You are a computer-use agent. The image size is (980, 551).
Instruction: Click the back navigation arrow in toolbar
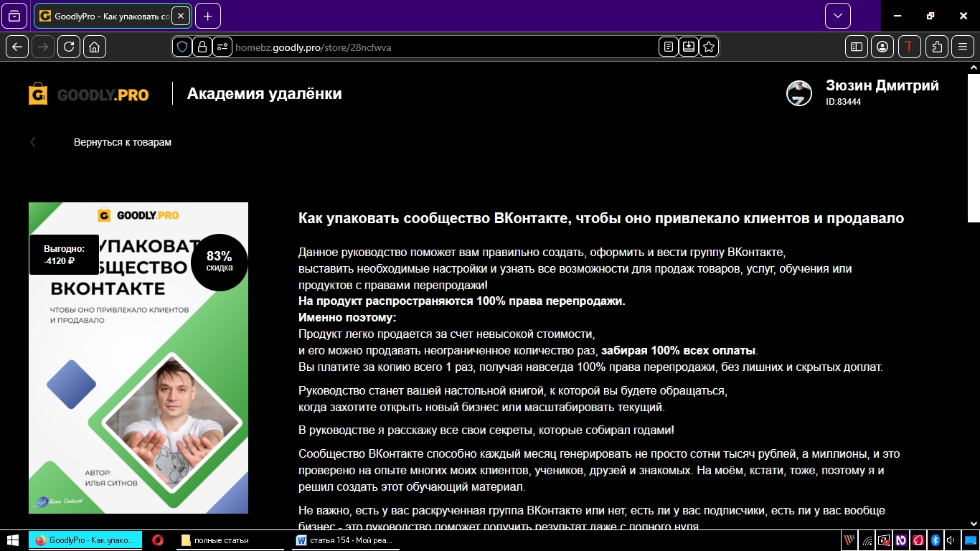[x=17, y=47]
